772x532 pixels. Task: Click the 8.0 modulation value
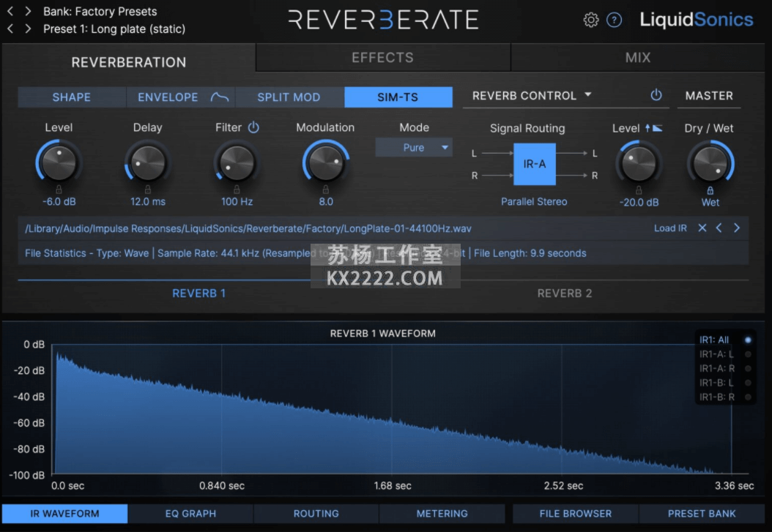(325, 201)
